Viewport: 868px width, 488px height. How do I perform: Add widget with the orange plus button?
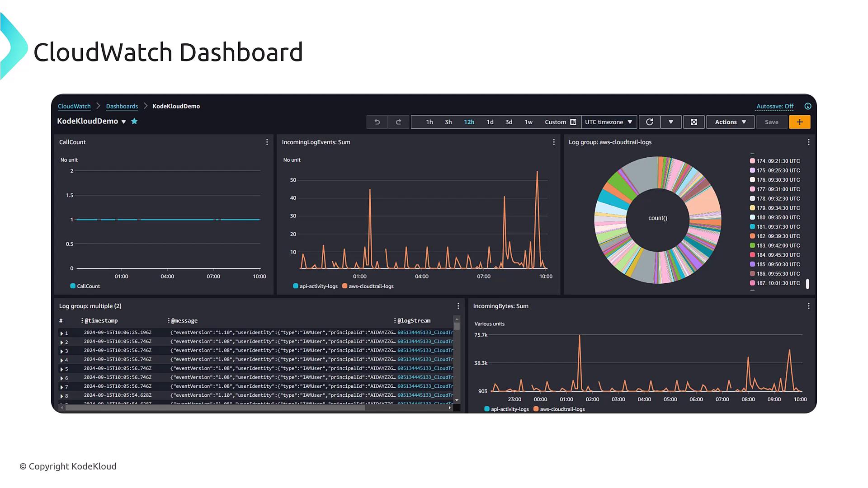799,122
